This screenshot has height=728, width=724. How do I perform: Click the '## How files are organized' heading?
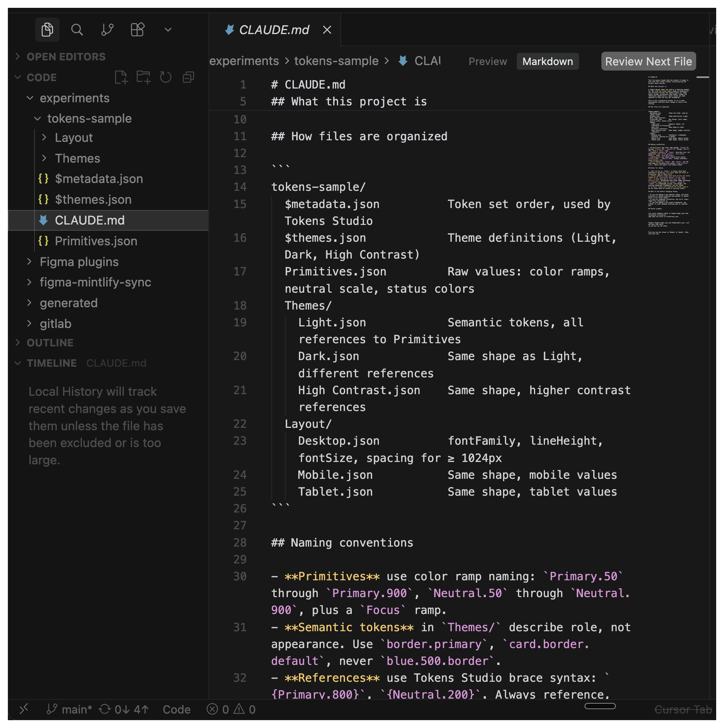pyautogui.click(x=359, y=136)
